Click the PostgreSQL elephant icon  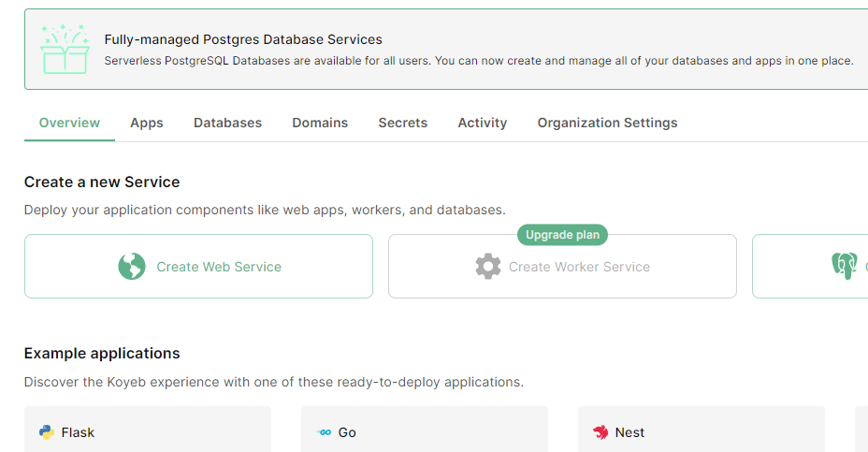pos(844,267)
